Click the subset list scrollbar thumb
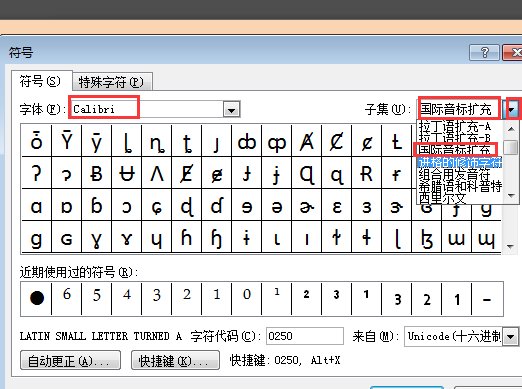 [510, 147]
